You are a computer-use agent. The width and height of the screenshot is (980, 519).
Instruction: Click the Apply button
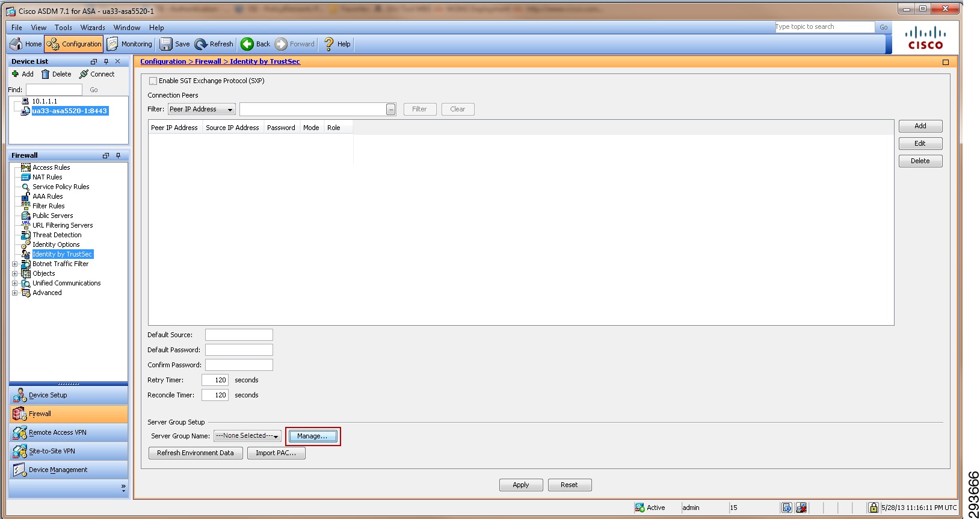tap(521, 485)
